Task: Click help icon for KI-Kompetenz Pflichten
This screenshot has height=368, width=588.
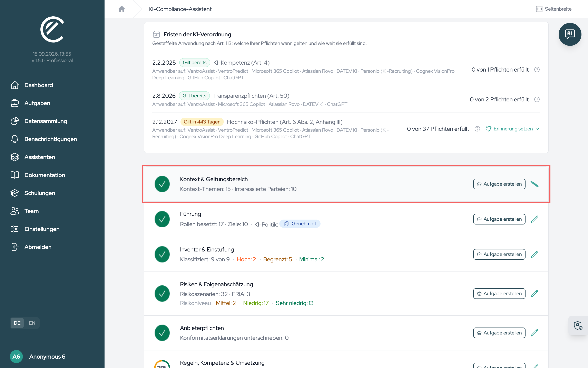Action: (537, 70)
